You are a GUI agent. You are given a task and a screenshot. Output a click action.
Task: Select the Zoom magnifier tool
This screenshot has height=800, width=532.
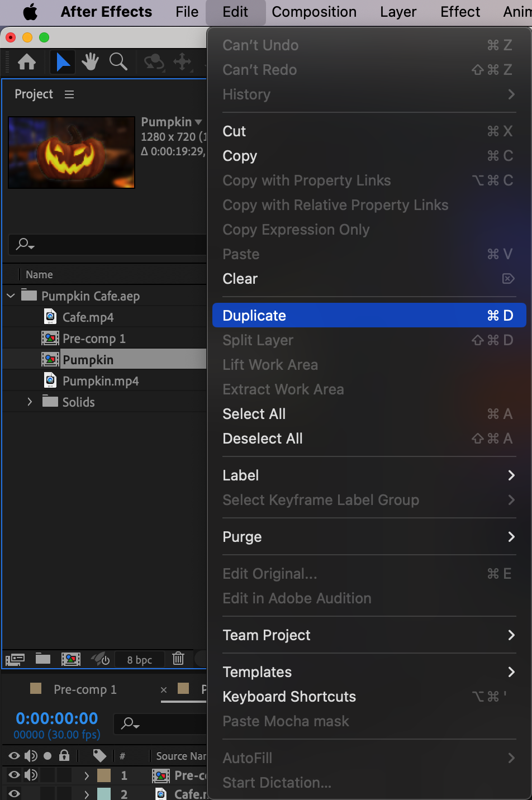[118, 62]
